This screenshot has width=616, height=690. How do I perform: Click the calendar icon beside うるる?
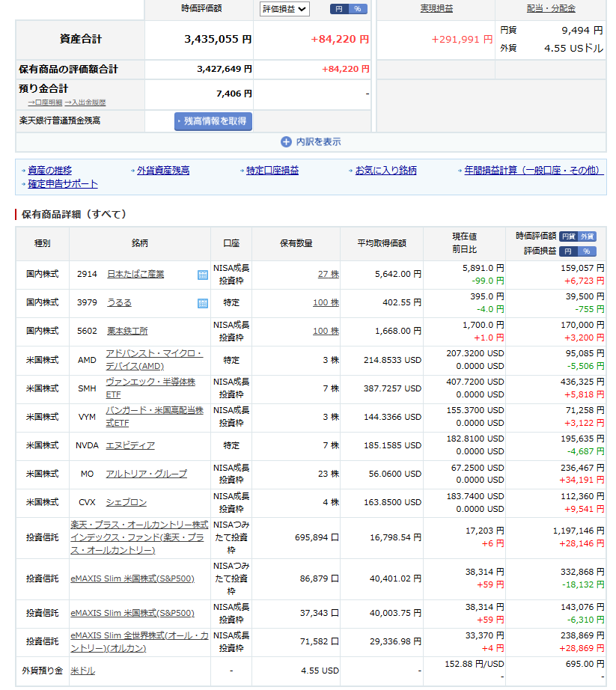point(202,303)
